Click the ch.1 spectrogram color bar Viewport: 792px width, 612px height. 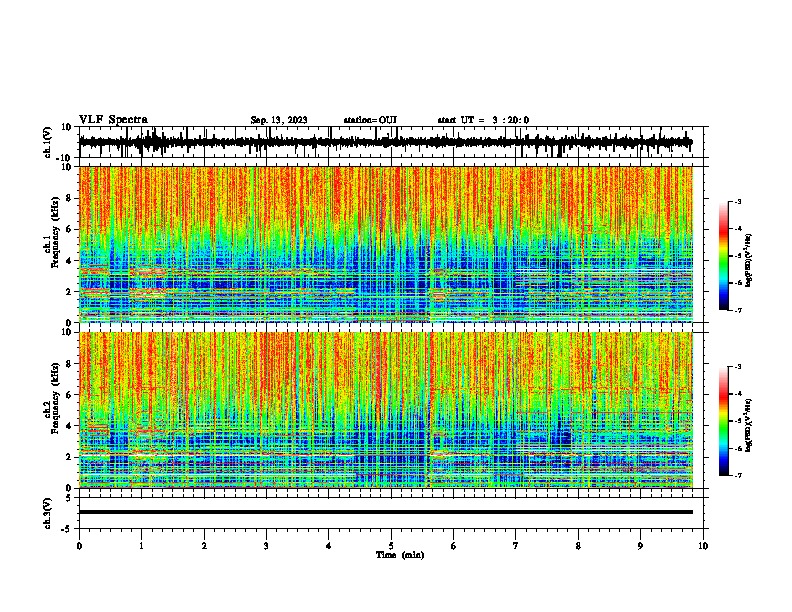click(x=723, y=256)
